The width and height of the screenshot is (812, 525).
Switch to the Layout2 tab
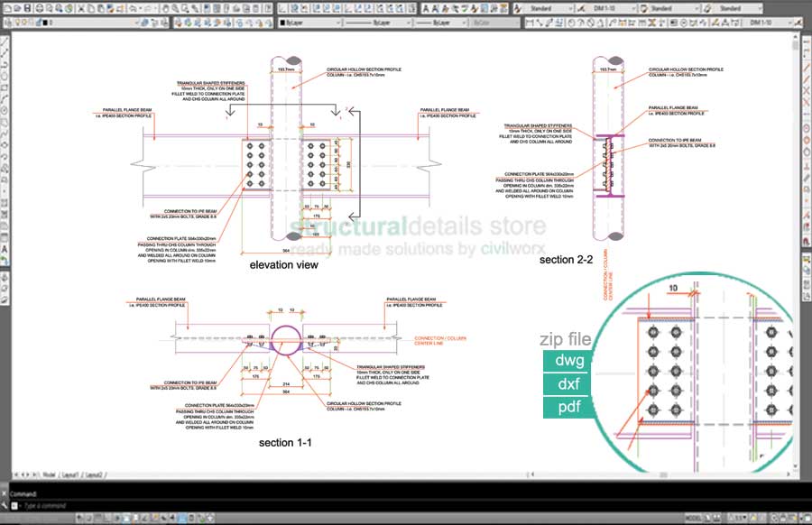[x=94, y=474]
